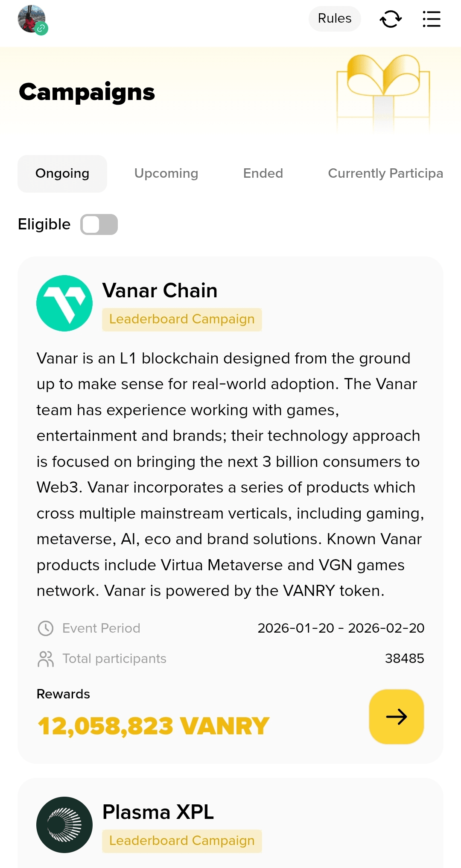The width and height of the screenshot is (461, 868).
Task: Show the Ended campaigns tab
Action: click(263, 173)
